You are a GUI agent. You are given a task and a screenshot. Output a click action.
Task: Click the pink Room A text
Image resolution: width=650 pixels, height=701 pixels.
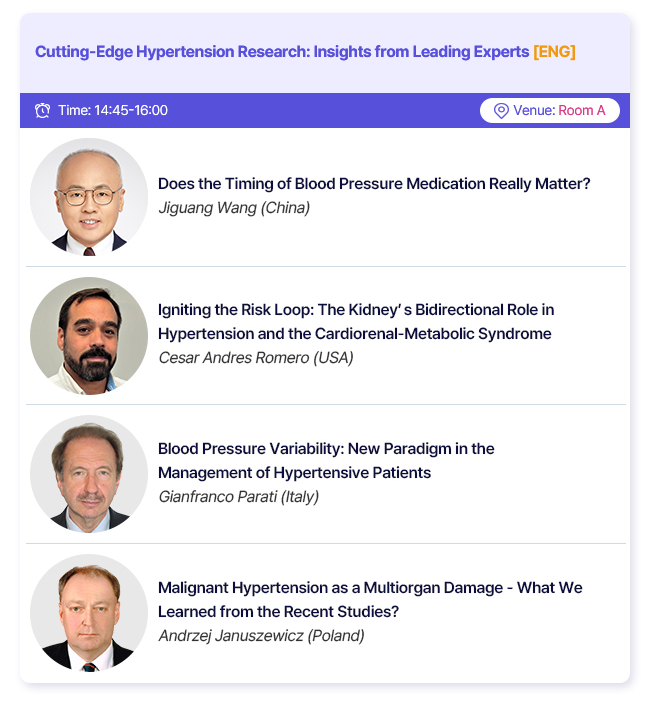(x=581, y=110)
